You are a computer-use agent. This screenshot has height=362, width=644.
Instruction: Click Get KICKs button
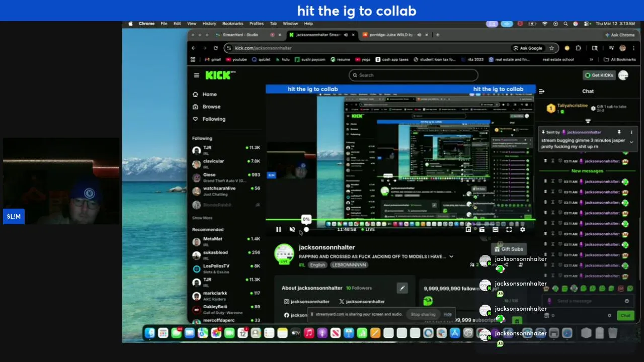(599, 75)
